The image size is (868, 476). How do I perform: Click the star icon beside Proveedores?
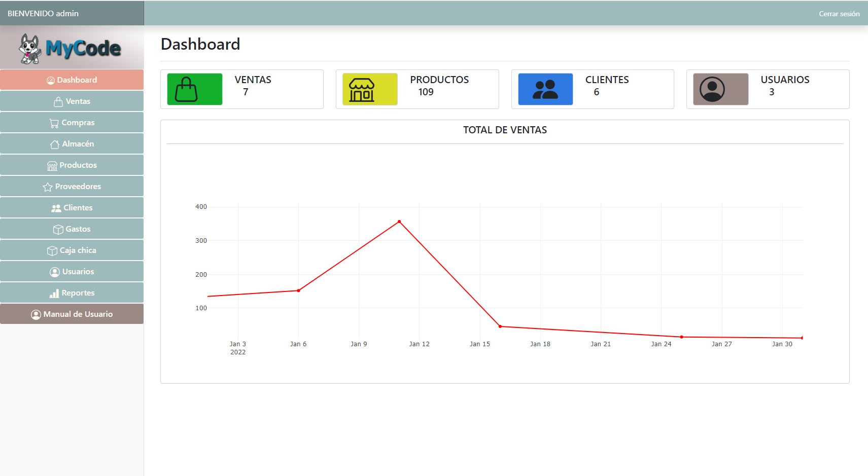click(48, 187)
